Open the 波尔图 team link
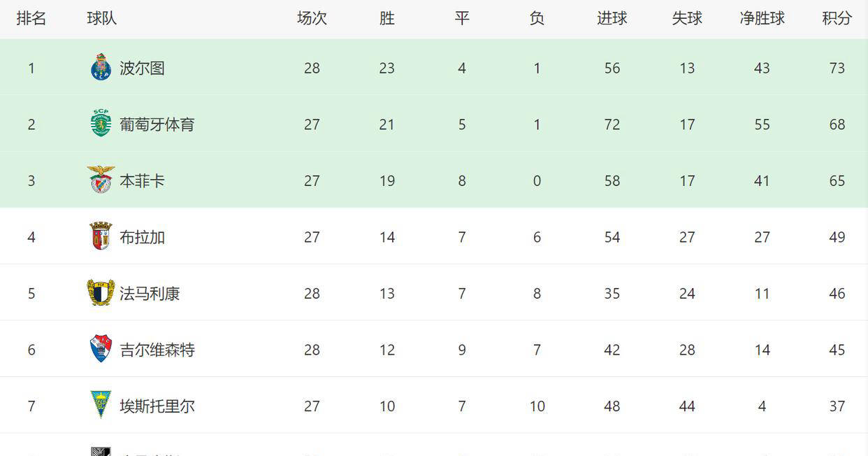868x456 pixels. (142, 68)
